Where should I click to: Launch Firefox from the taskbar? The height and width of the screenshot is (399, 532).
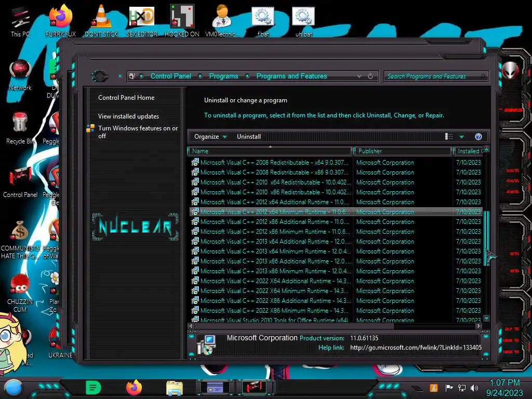click(x=134, y=388)
